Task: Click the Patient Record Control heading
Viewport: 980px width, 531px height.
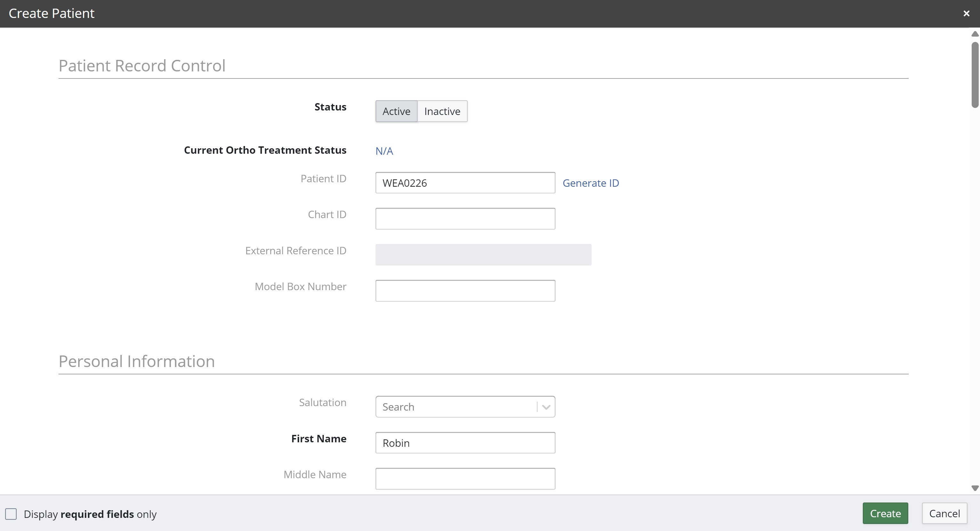Action: tap(142, 66)
